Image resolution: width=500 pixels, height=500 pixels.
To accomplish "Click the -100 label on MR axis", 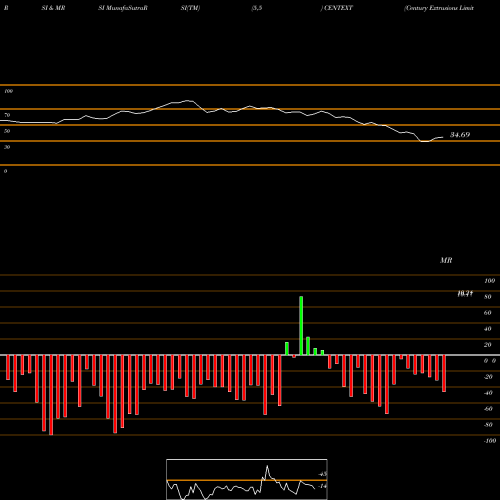I will tap(490, 441).
